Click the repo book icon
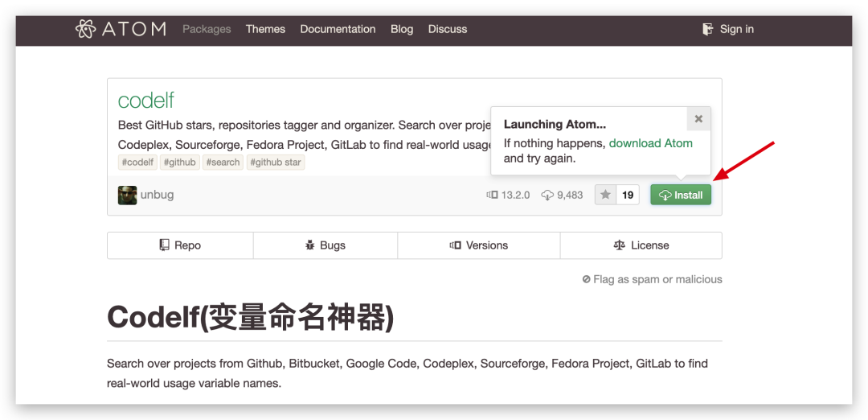This screenshot has width=868, height=420. point(165,245)
